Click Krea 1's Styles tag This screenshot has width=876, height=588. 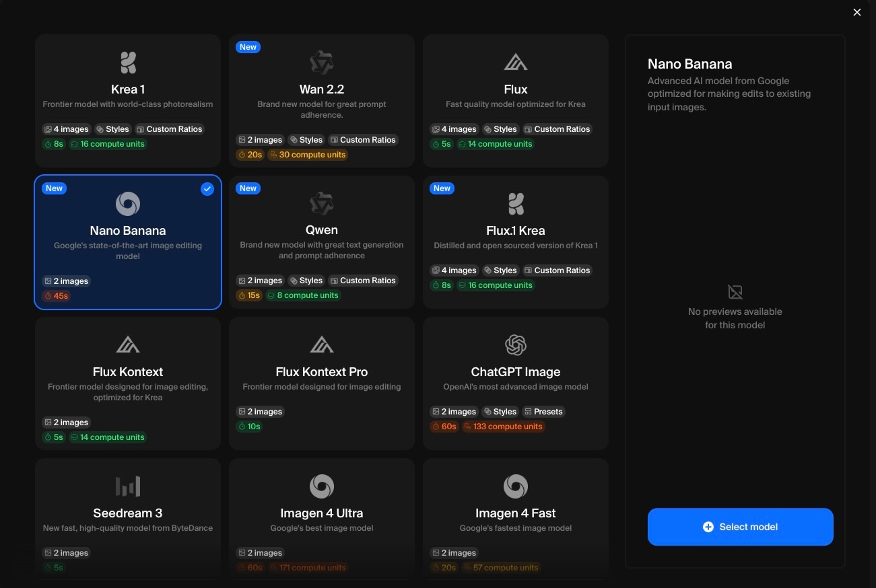[112, 129]
